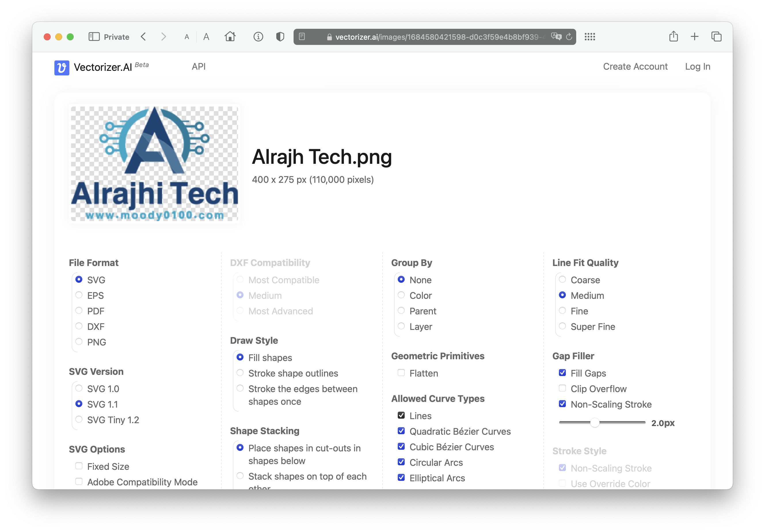Open a new tab with plus icon

tap(695, 37)
